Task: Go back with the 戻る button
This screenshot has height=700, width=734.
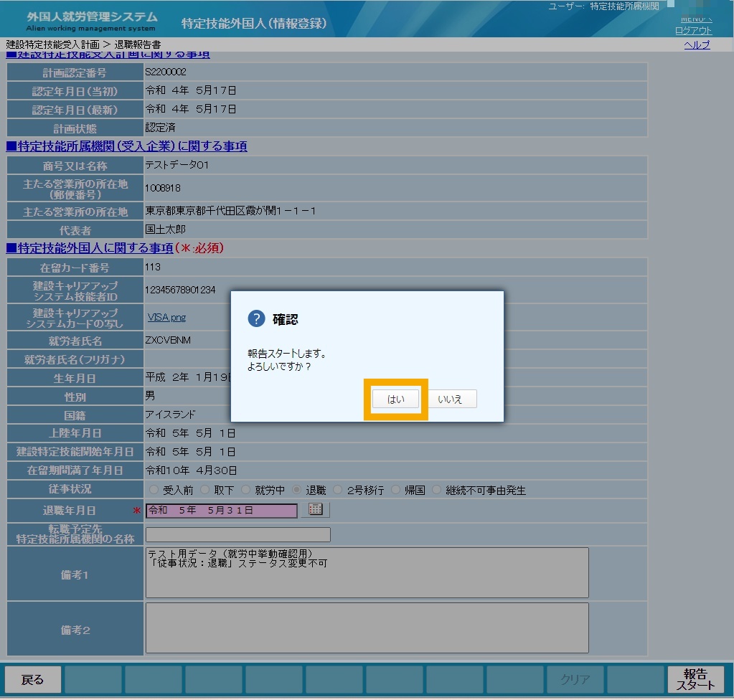Action: (x=33, y=679)
